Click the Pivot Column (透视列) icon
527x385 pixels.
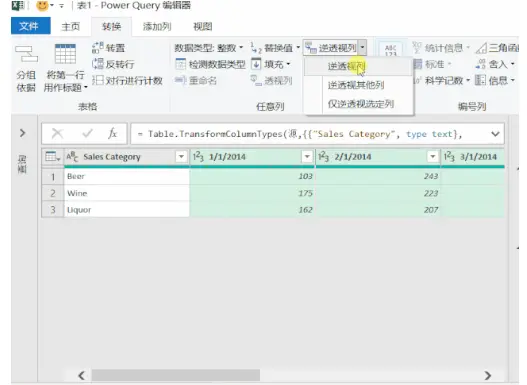[256, 80]
